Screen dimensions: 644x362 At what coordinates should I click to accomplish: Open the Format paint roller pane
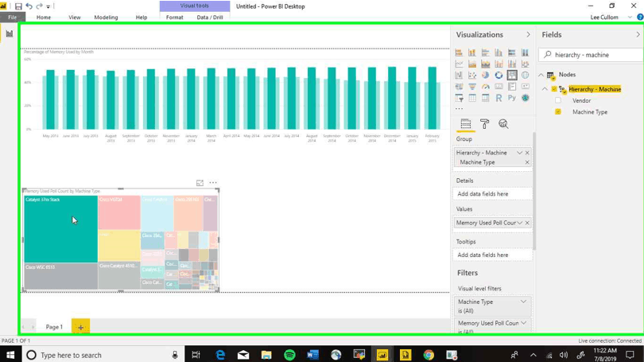[x=485, y=123]
